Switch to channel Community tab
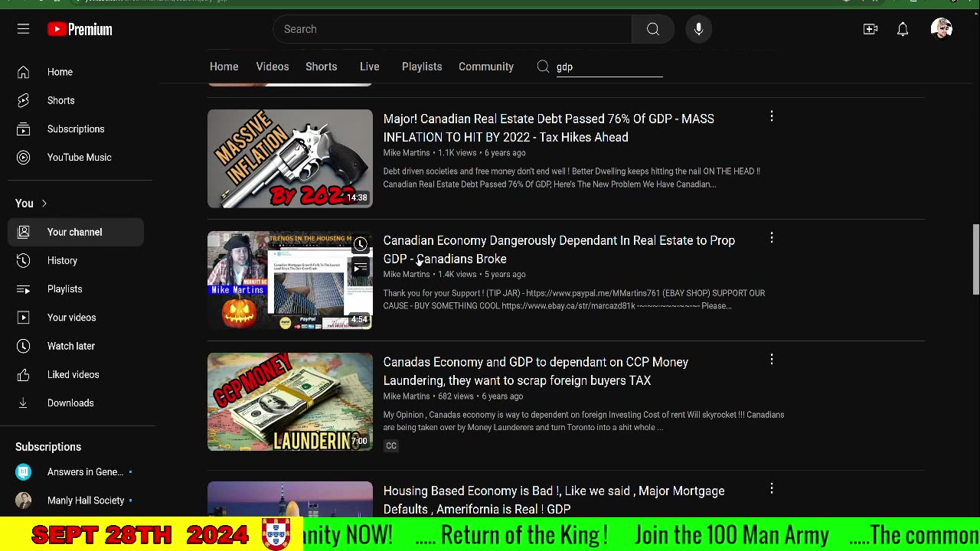This screenshot has height=551, width=980. (486, 67)
